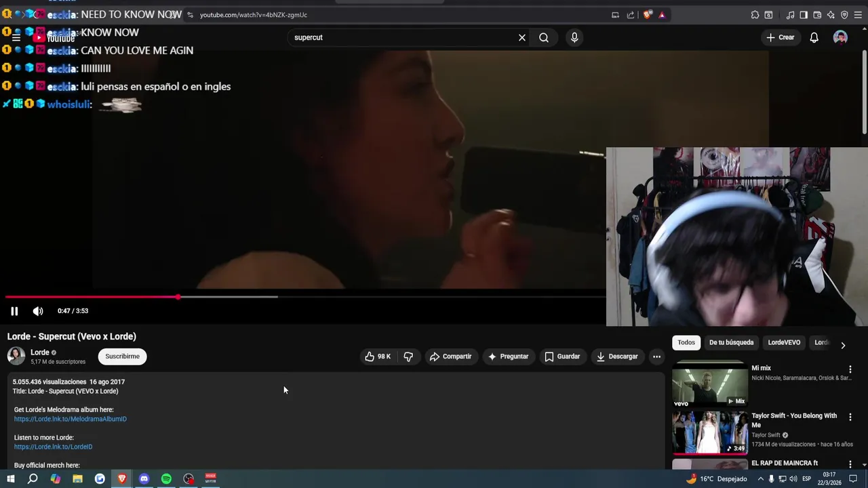
Task: Subscribe to the Lorde channel
Action: point(122,357)
